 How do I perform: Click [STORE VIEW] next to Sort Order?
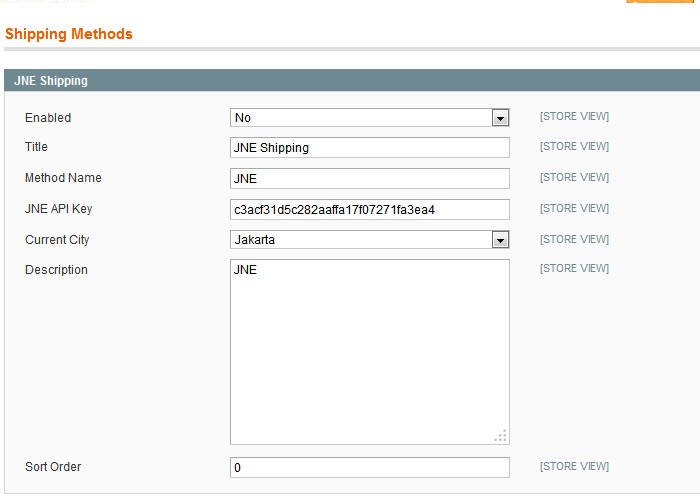click(x=574, y=467)
